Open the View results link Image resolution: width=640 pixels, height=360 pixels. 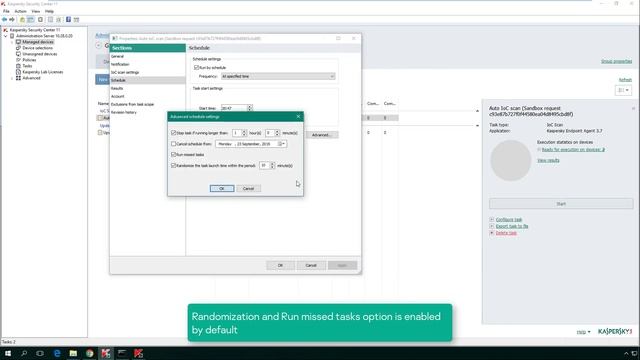tap(548, 160)
